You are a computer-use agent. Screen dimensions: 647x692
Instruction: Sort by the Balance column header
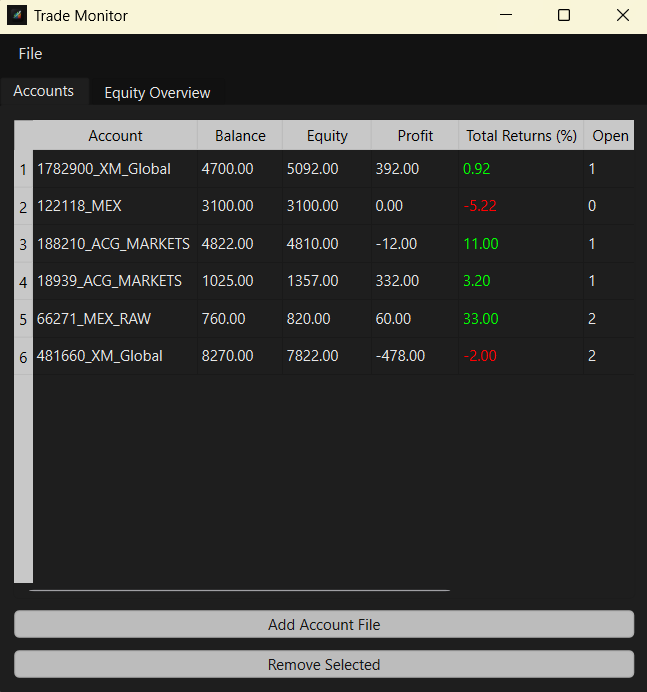(x=240, y=135)
